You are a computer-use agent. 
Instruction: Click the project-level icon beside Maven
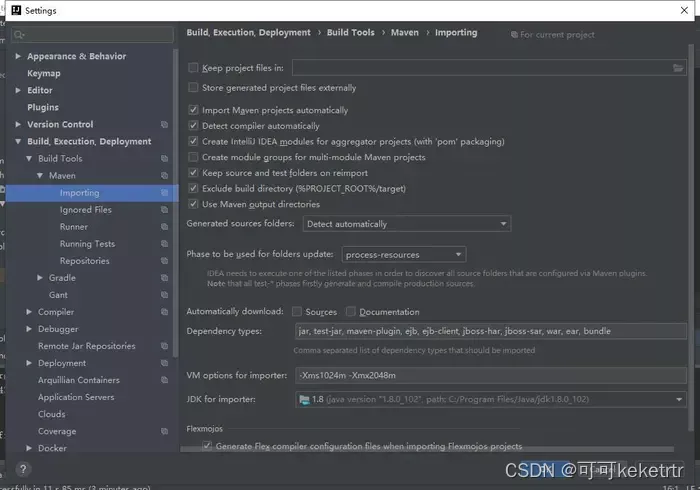pyautogui.click(x=164, y=175)
